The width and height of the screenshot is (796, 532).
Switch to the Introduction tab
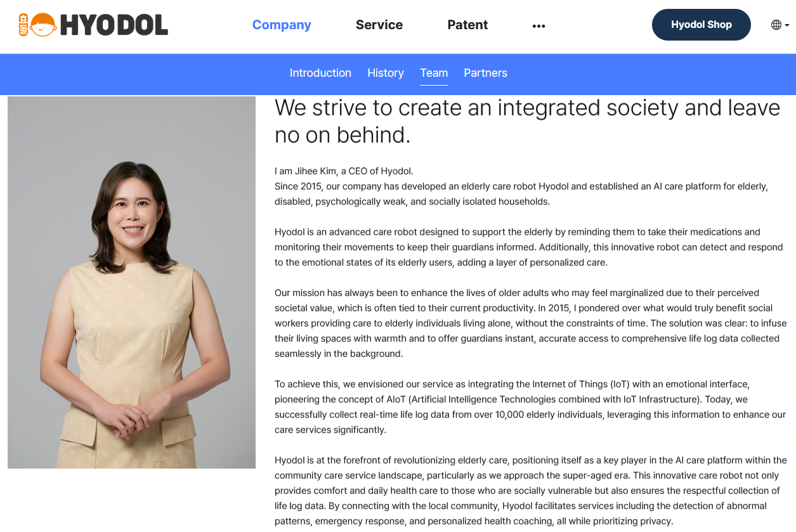(320, 73)
